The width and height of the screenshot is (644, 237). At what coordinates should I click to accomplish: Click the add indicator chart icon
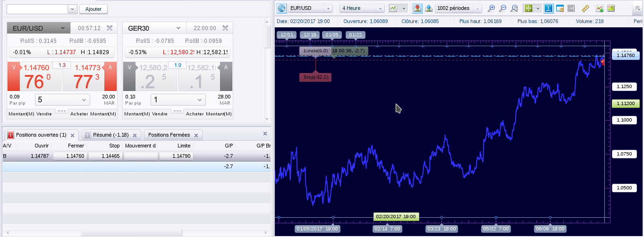click(x=600, y=8)
